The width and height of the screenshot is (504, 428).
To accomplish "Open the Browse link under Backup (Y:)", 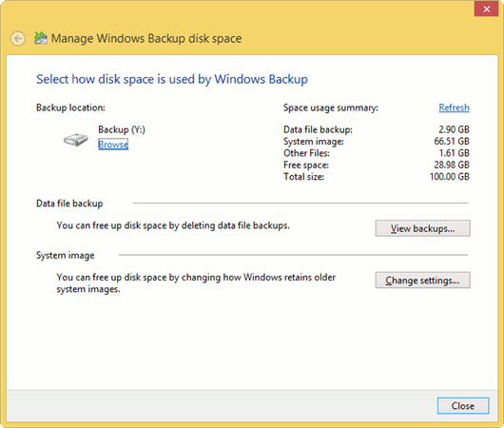I will (x=113, y=145).
